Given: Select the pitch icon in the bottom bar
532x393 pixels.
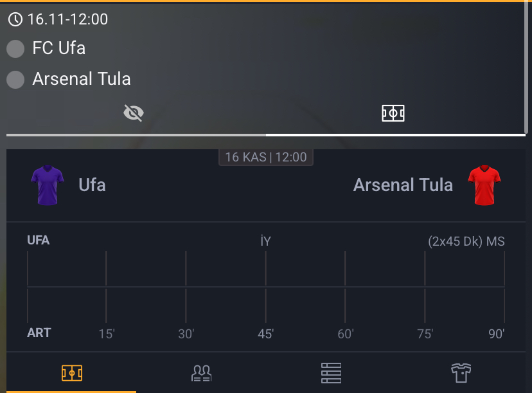Looking at the screenshot, I should [x=72, y=372].
